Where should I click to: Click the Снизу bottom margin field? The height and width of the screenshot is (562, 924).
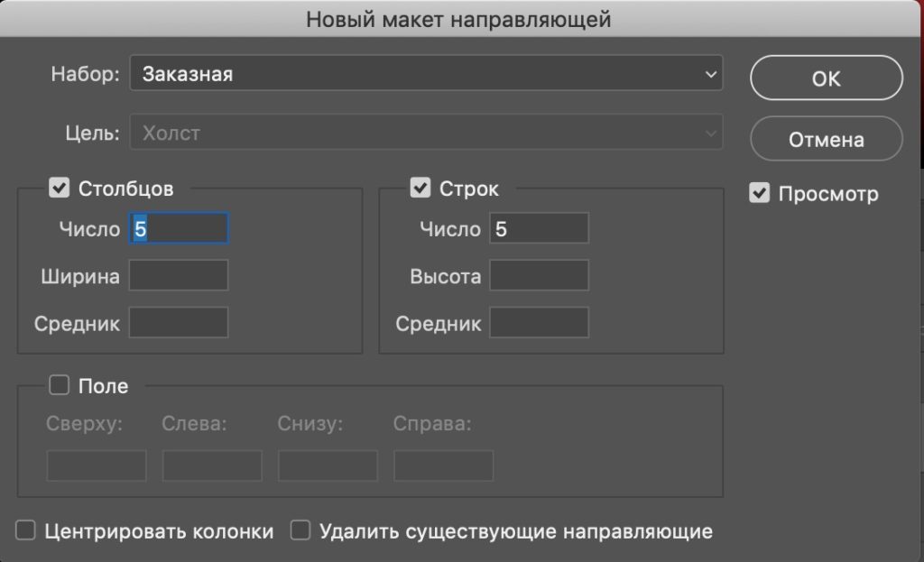(328, 466)
